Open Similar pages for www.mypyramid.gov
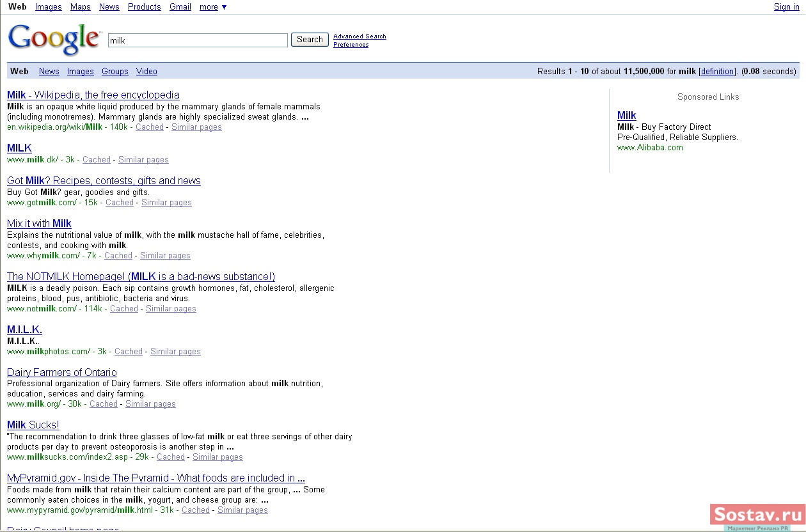Viewport: 806px width, 532px height. point(242,510)
